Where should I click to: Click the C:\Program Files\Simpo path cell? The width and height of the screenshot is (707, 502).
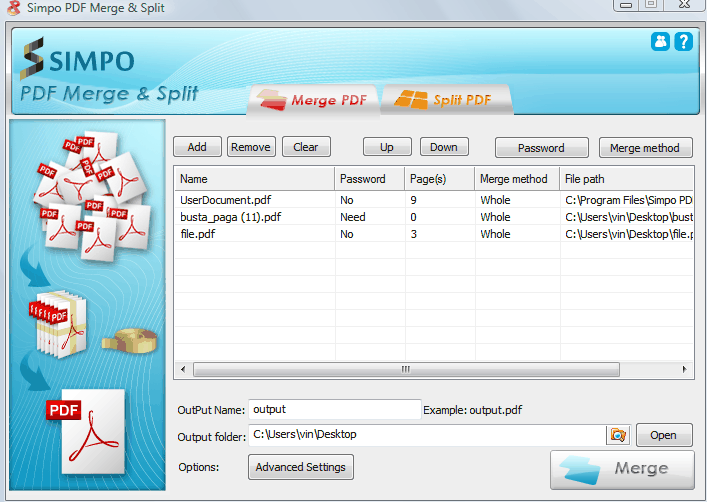(x=629, y=200)
